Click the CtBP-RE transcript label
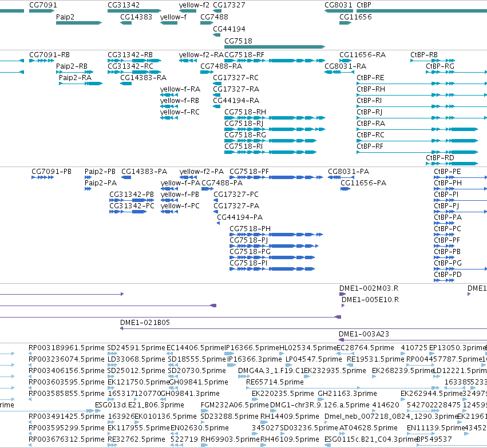This screenshot has width=487, height=448. 370,78
